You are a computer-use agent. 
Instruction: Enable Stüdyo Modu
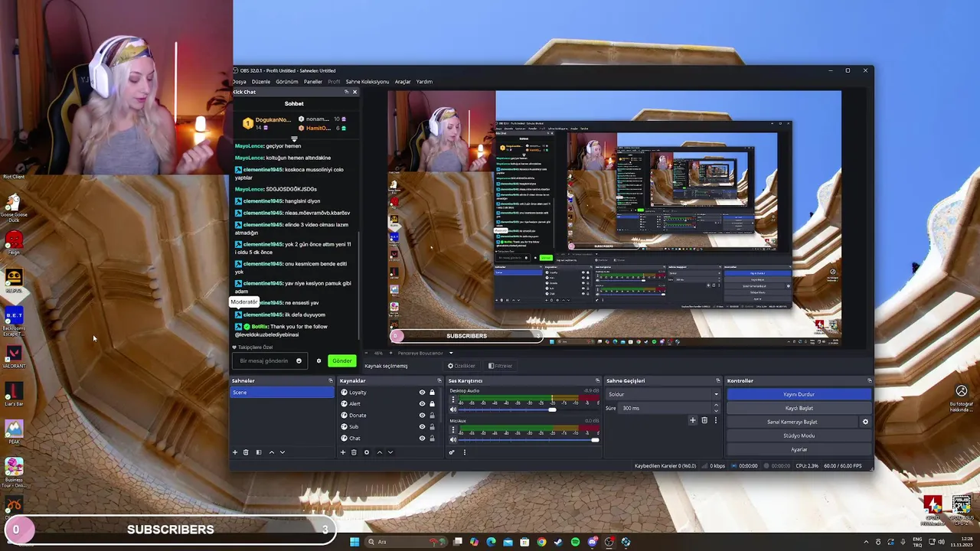point(799,435)
